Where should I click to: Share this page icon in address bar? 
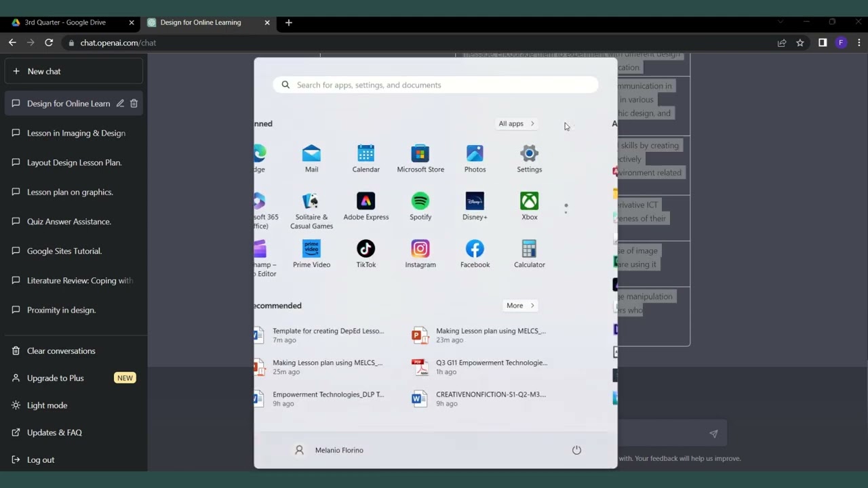pos(782,43)
